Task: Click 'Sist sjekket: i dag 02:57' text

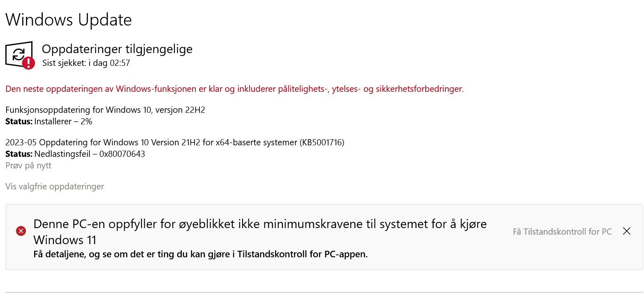Action: pos(86,63)
